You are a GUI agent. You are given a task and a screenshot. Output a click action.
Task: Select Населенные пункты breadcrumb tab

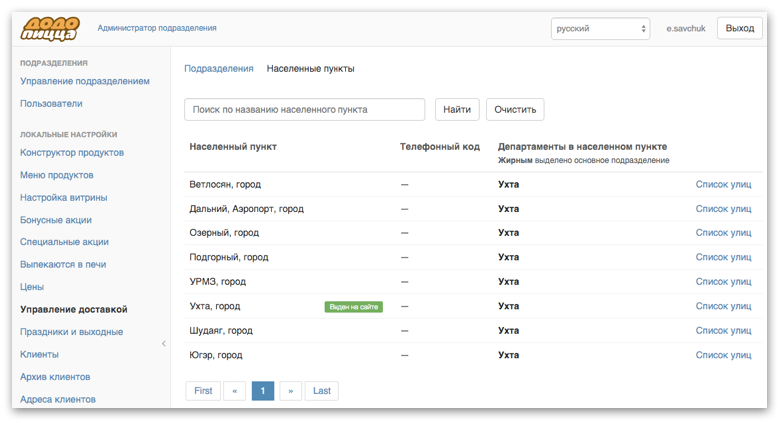310,69
